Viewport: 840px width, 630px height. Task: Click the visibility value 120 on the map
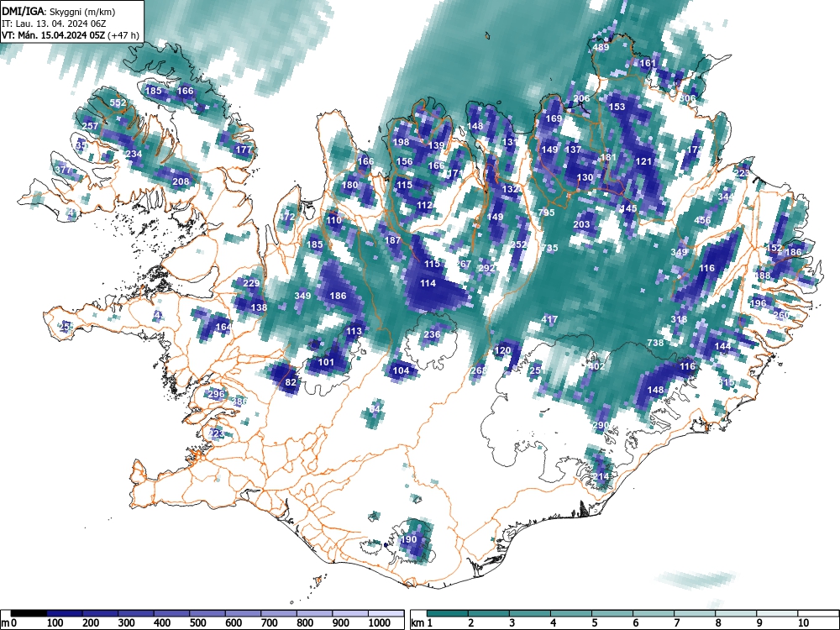point(502,350)
